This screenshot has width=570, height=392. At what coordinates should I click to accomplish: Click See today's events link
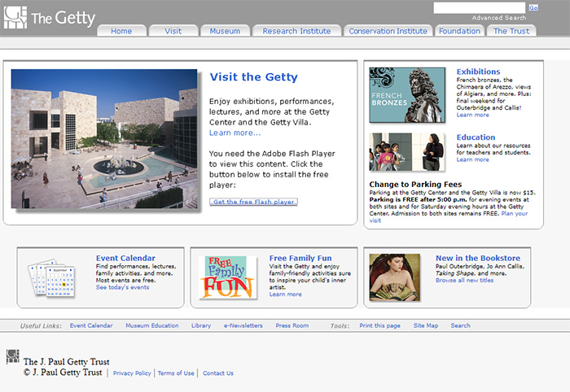122,287
